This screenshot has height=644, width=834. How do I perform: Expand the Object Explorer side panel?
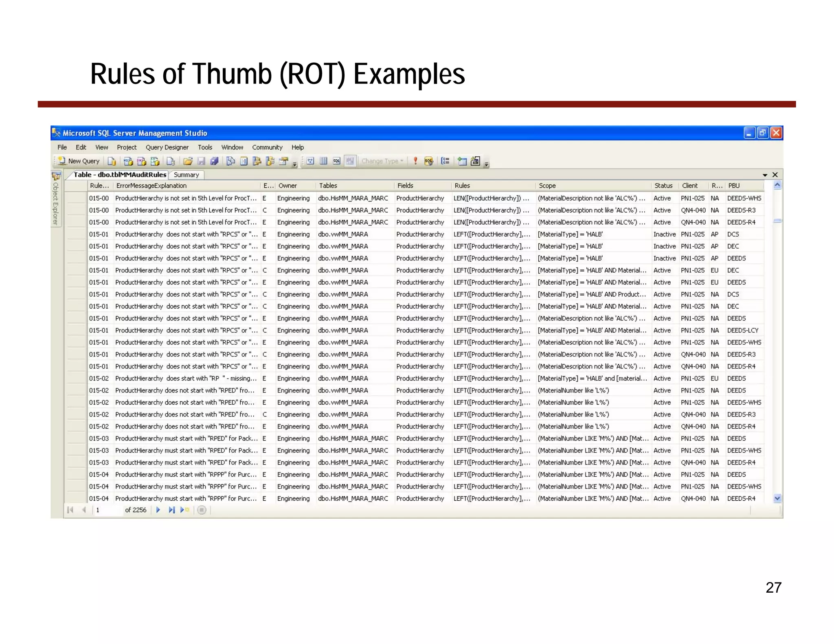coord(56,199)
